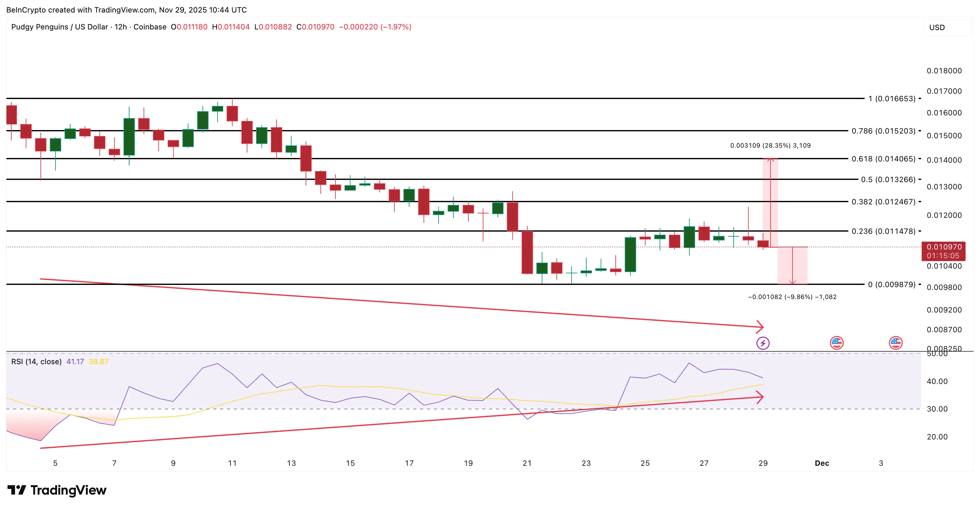This screenshot has height=509, width=980.
Task: Click the -0.001082 (-9.86%) downside measurement label
Action: pos(792,297)
